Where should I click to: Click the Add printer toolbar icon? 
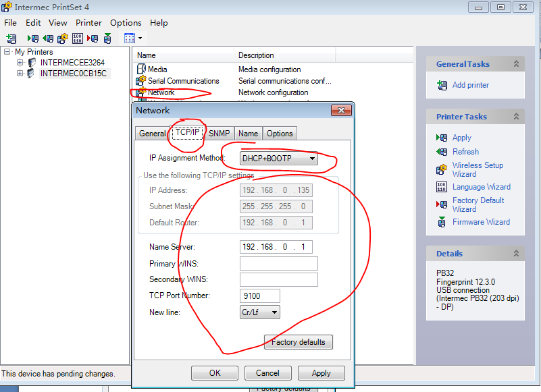pyautogui.click(x=11, y=38)
